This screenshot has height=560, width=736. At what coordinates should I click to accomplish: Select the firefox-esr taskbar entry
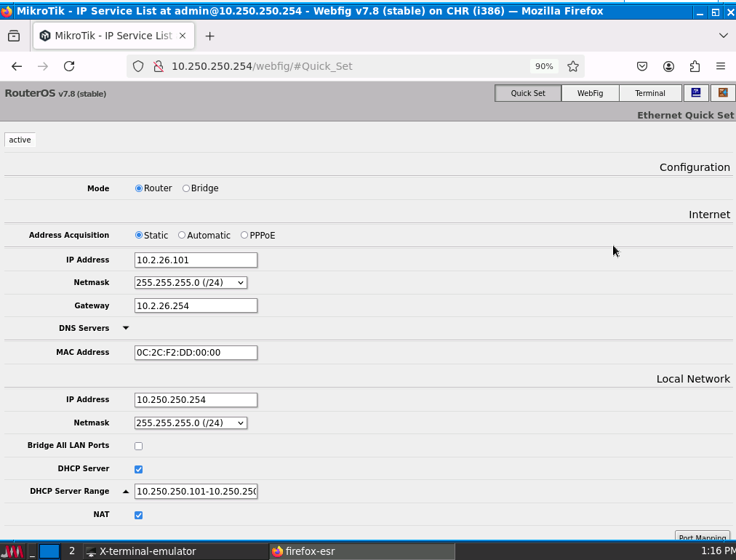point(362,551)
